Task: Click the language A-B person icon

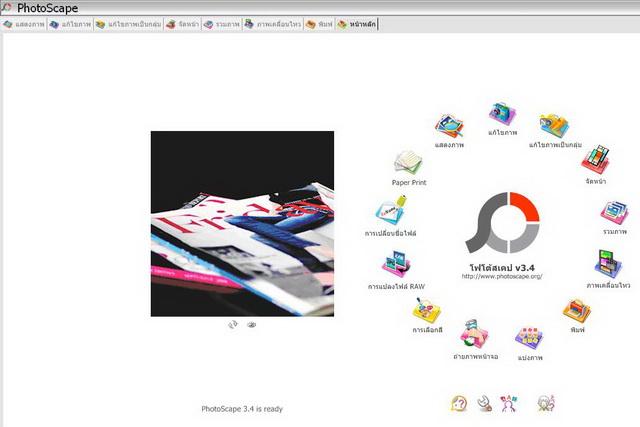Action: (509, 403)
